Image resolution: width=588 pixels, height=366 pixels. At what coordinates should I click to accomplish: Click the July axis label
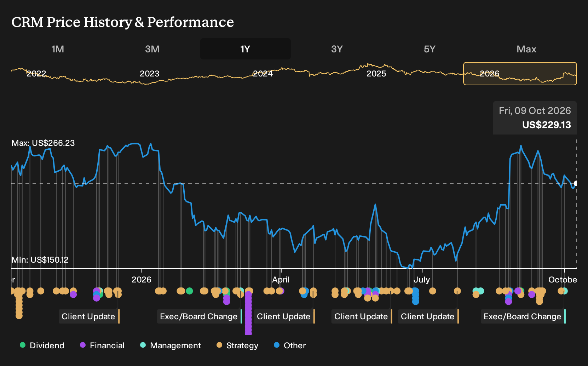422,280
